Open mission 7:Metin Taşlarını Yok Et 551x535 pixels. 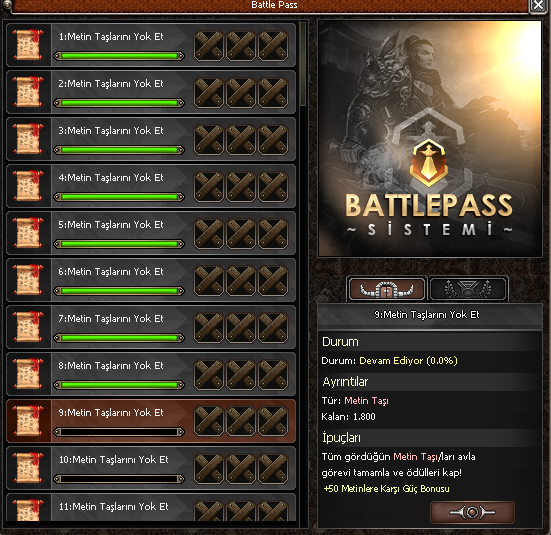point(151,327)
